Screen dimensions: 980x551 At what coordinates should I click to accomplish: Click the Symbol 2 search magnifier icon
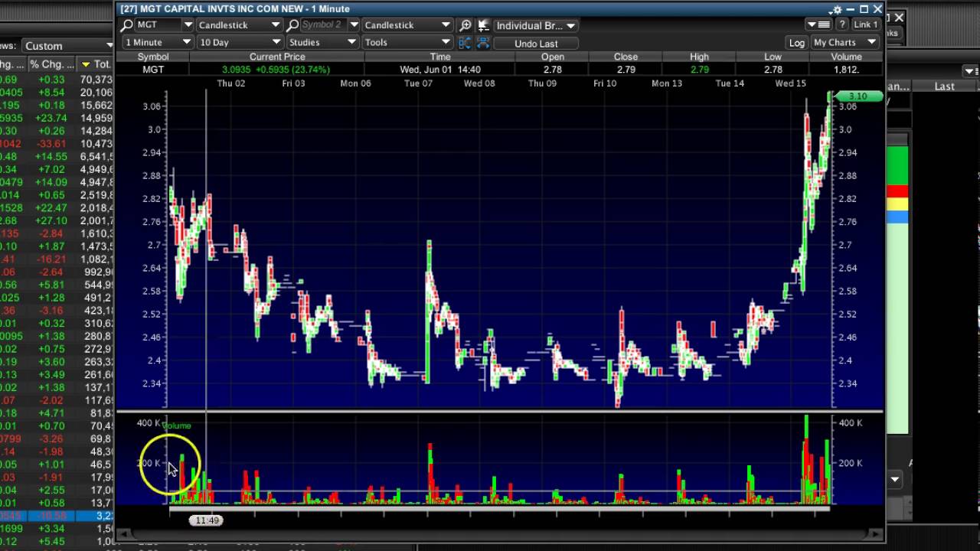tap(292, 25)
